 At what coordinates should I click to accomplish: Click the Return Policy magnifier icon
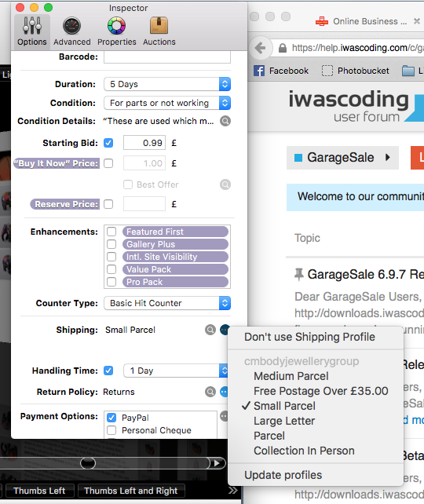pos(210,392)
